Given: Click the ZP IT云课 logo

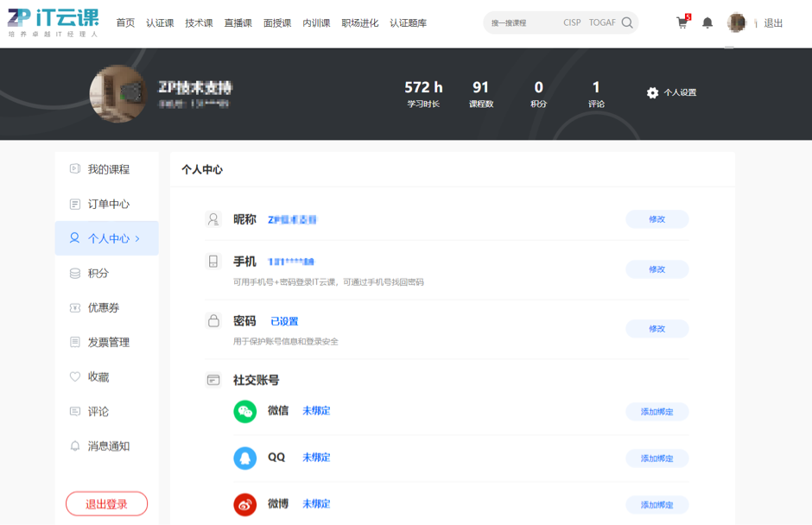Looking at the screenshot, I should coord(54,22).
